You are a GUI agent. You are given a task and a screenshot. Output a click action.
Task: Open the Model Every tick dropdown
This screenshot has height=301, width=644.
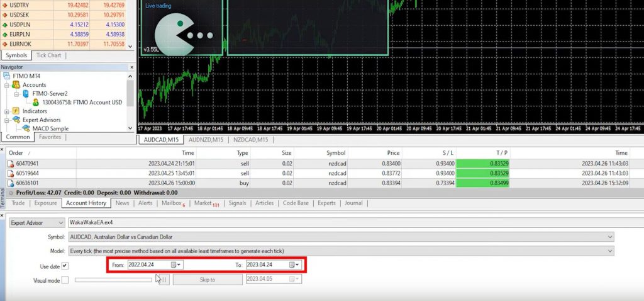tap(341, 251)
